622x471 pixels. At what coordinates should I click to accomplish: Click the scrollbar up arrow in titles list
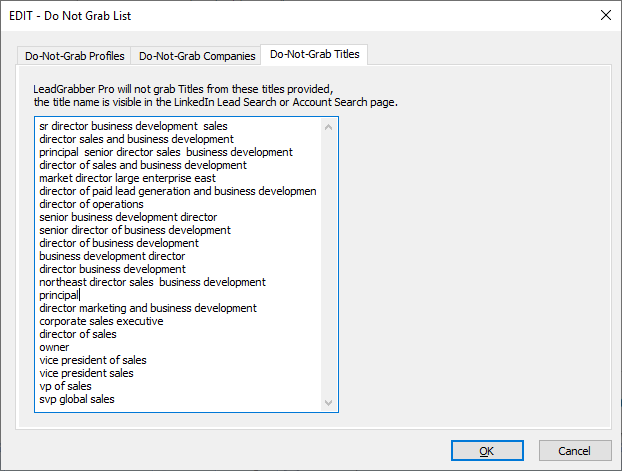[x=328, y=127]
